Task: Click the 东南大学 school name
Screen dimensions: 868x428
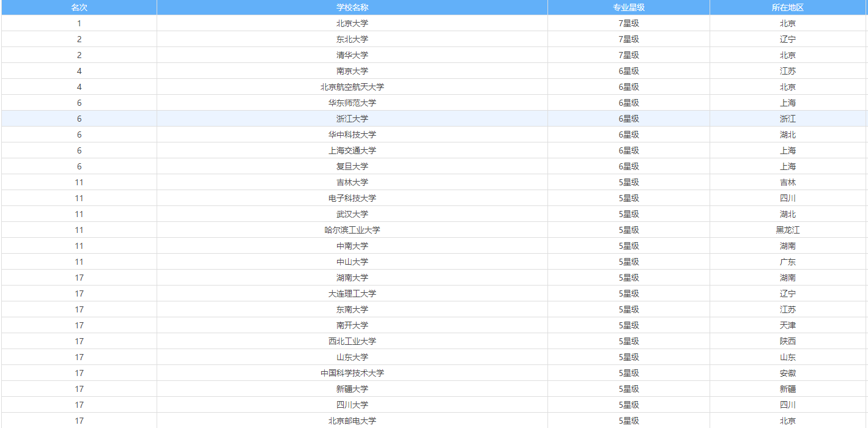Action: point(352,309)
